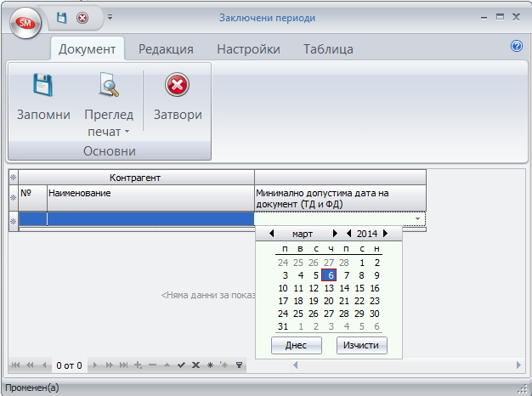
Task: Select March 9 in the calendar
Action: coord(376,275)
